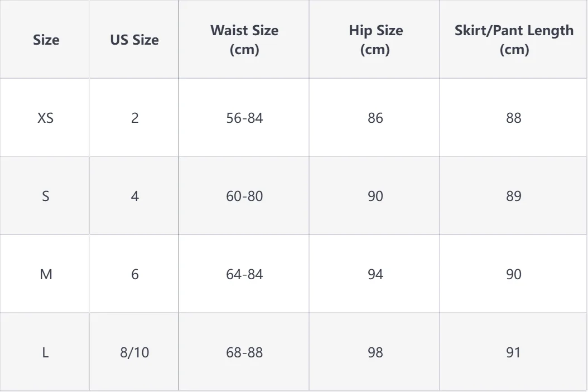Click hip size value 86
The height and width of the screenshot is (392, 588).
[375, 118]
